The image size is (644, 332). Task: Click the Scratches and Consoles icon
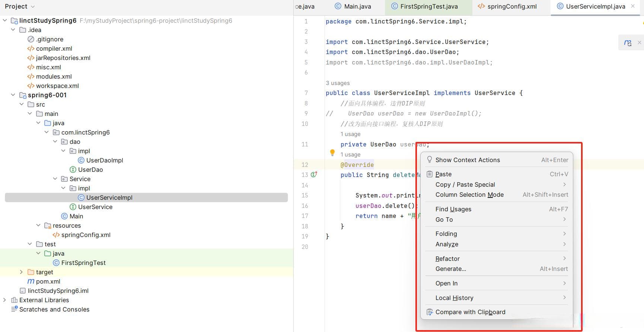[14, 309]
